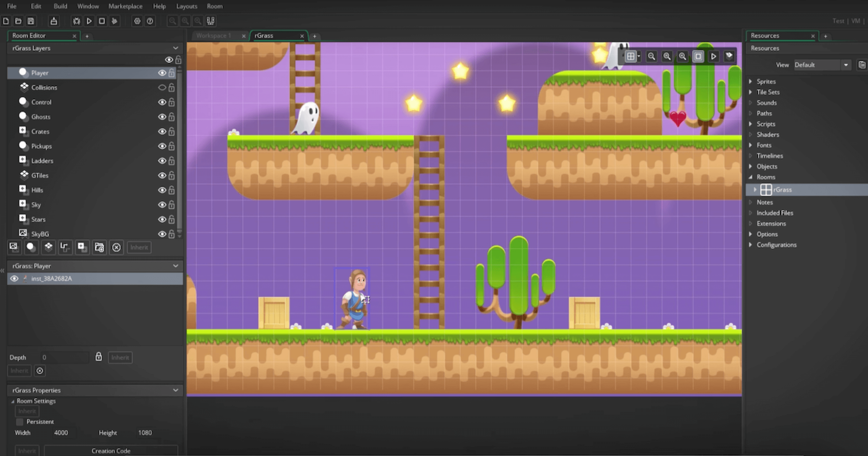
Task: Click the delete layer icon below layers list
Action: click(x=116, y=247)
